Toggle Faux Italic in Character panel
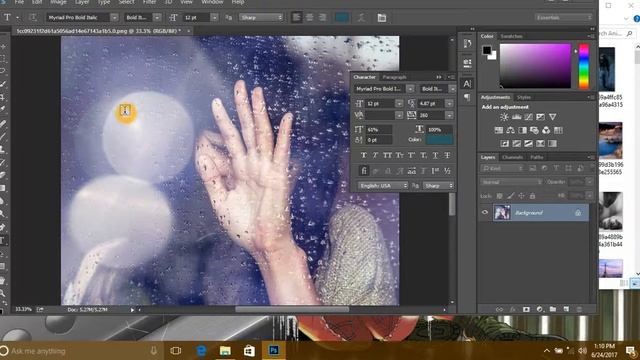Screen dimensions: 640x360 pos(375,155)
